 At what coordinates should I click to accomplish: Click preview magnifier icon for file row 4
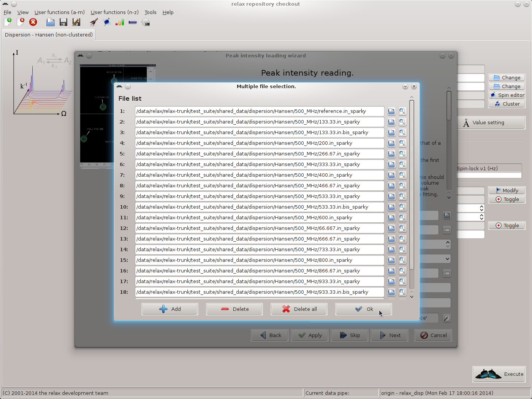click(x=402, y=143)
